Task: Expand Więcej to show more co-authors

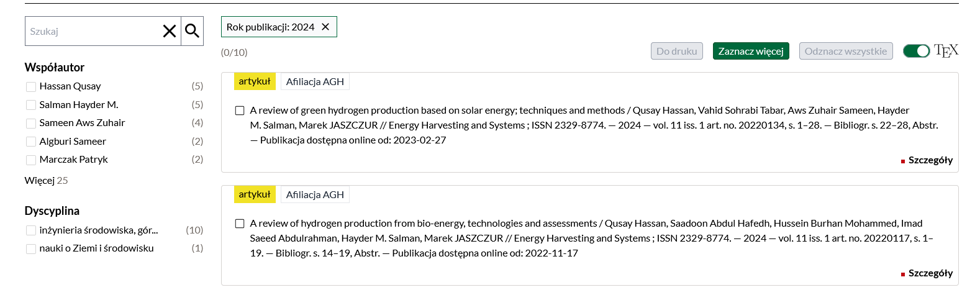Action: click(x=40, y=181)
